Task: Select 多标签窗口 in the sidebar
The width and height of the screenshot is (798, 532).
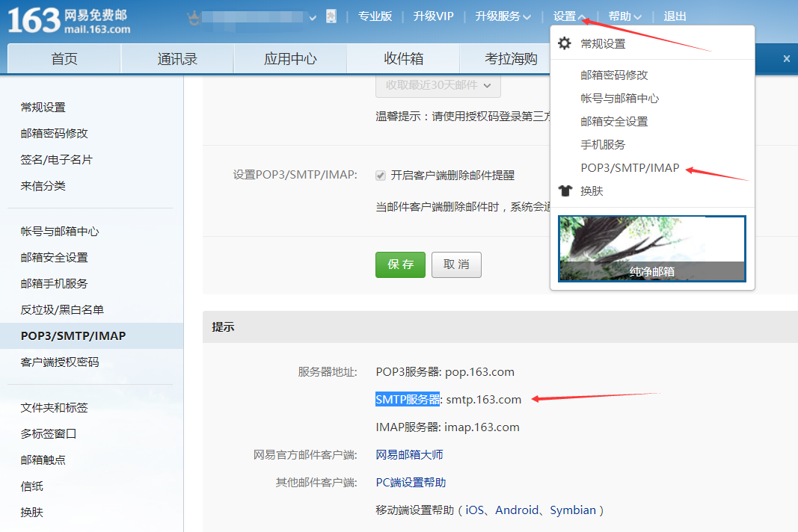Action: tap(49, 434)
